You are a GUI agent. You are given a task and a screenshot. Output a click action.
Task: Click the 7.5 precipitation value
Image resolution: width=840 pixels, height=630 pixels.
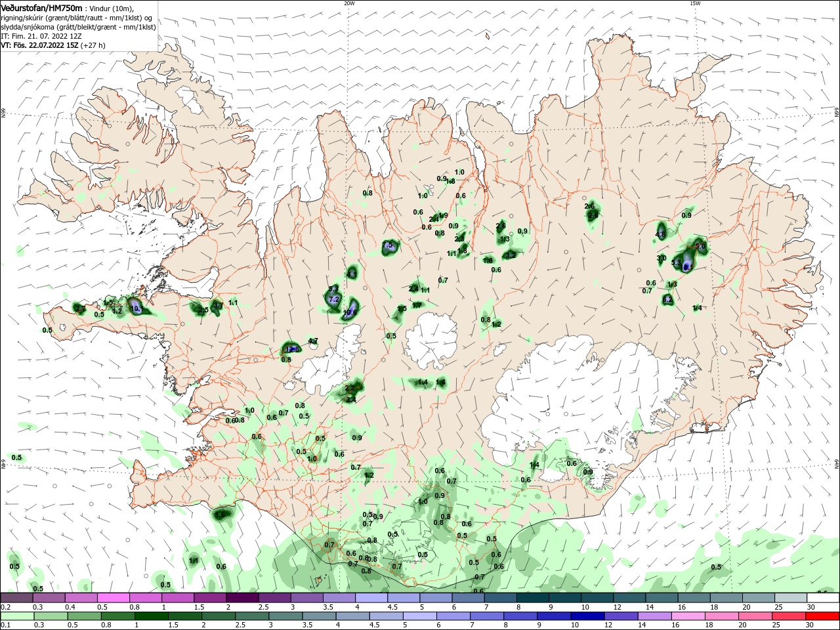(x=388, y=245)
